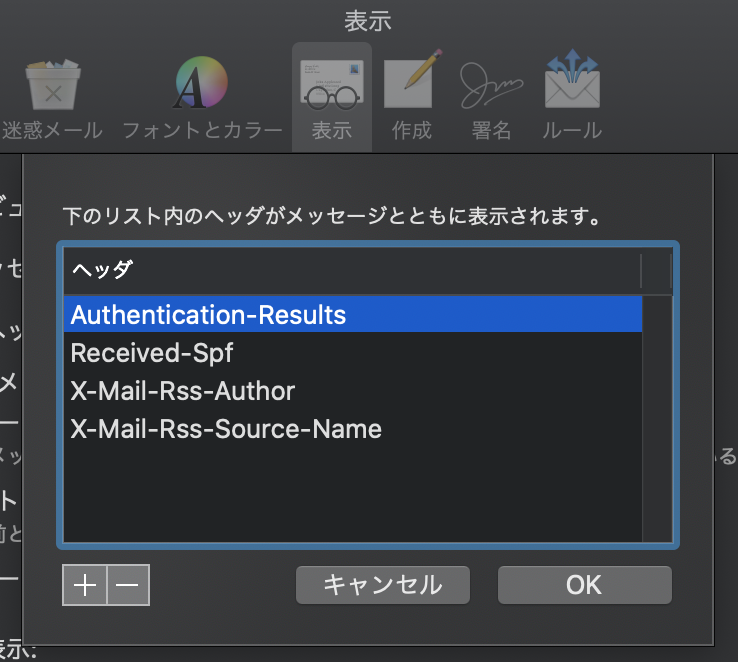738x662 pixels.
Task: Click the 表示 toolbar label
Action: tap(332, 130)
